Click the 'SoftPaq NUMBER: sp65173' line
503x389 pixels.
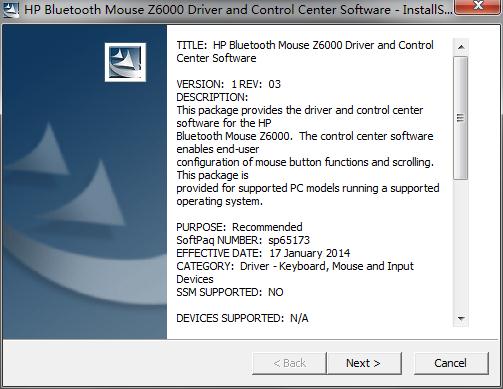tap(243, 240)
